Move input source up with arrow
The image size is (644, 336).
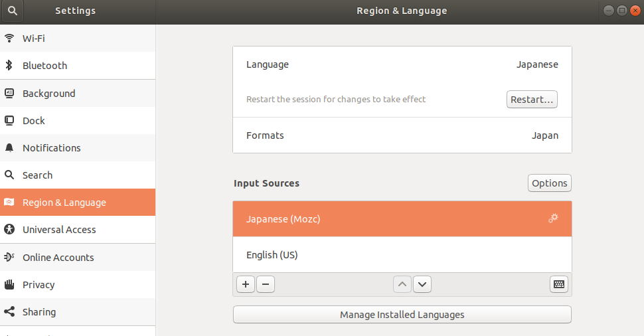point(402,284)
